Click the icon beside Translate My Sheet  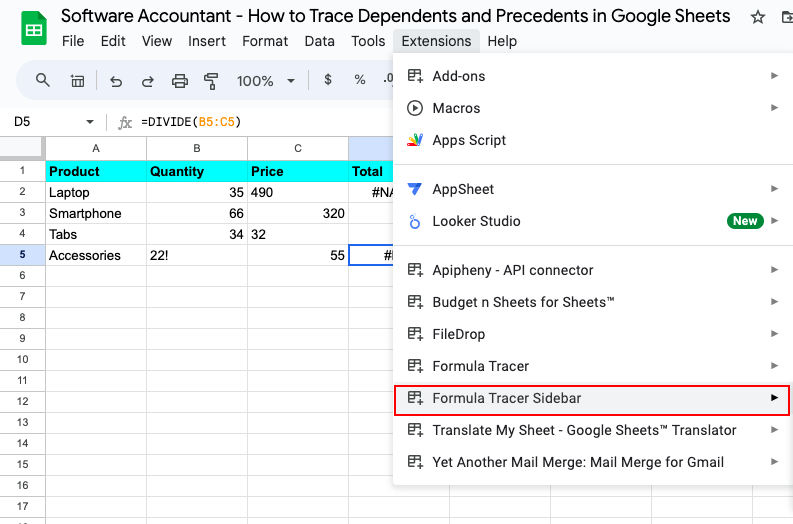(x=415, y=430)
